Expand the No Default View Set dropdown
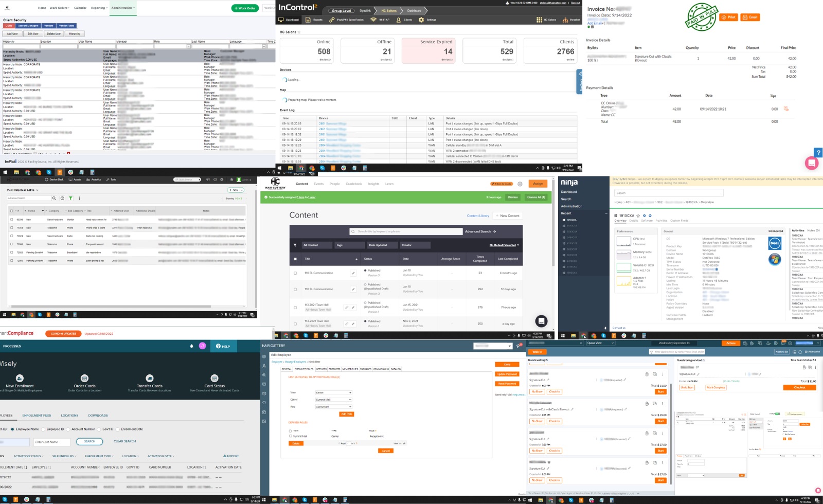This screenshot has height=504, width=823. (x=504, y=245)
